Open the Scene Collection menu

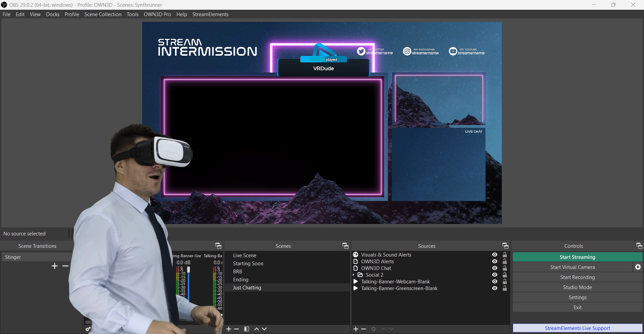(103, 14)
